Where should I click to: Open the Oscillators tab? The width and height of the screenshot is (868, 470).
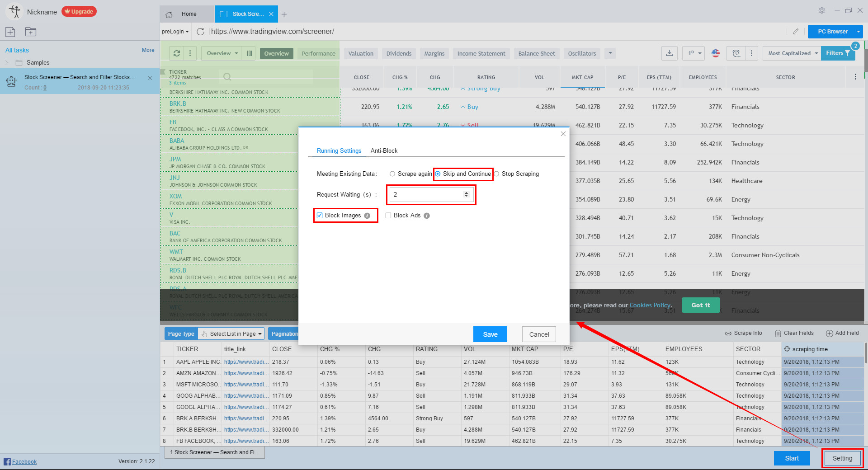point(582,54)
